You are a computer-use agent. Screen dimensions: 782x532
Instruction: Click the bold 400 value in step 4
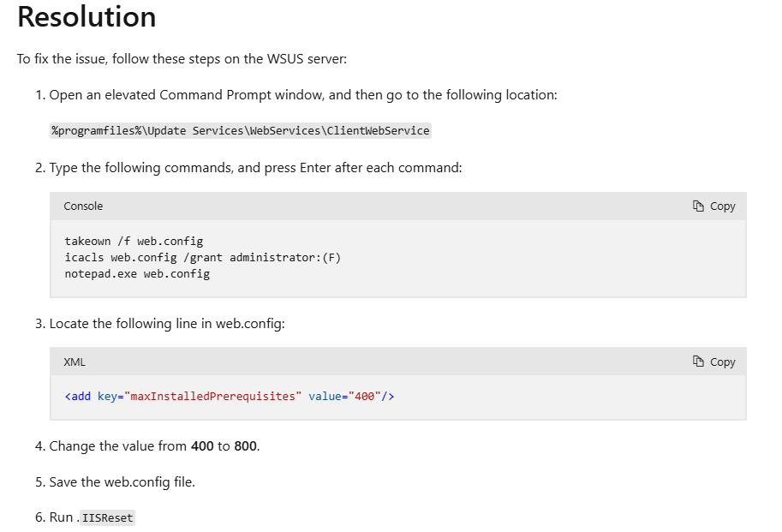[x=202, y=445]
